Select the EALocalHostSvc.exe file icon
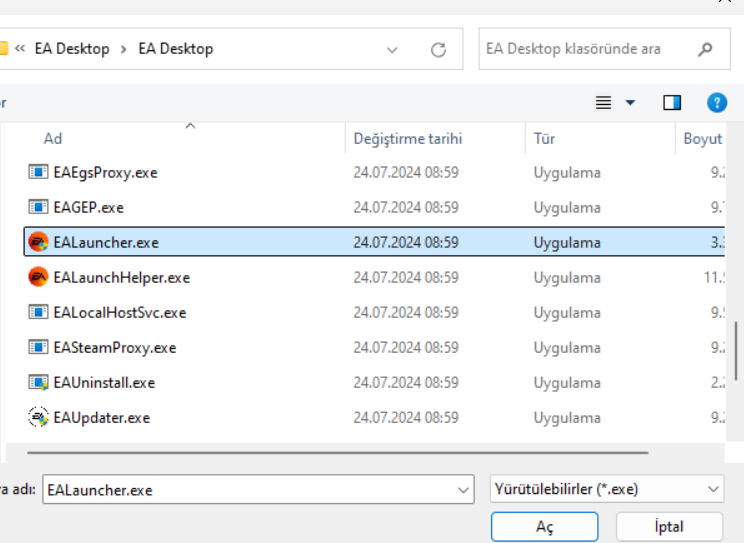 pos(38,312)
